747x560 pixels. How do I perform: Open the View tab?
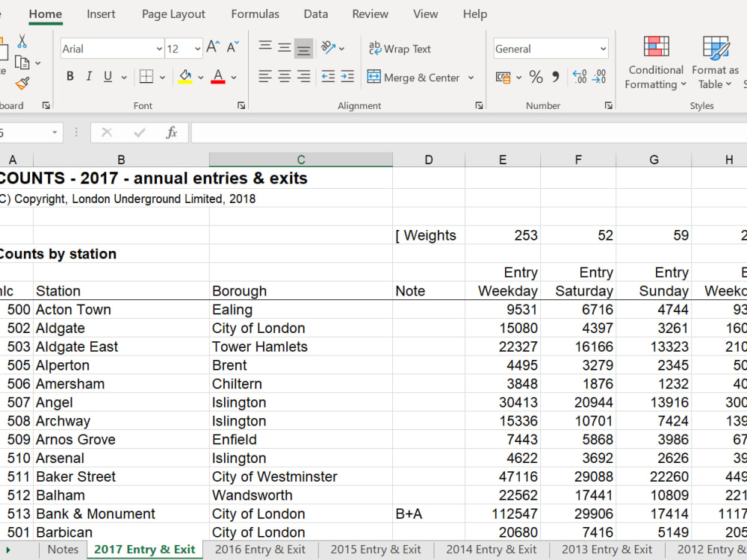point(426,13)
